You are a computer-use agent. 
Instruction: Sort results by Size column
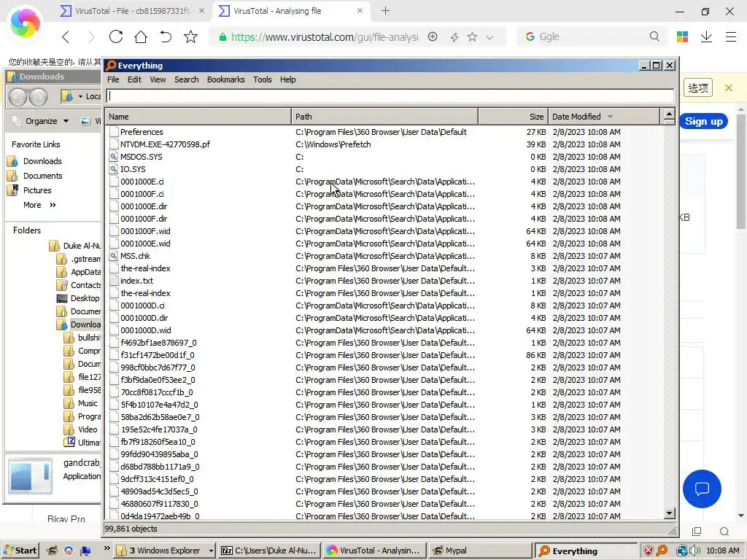click(x=513, y=117)
